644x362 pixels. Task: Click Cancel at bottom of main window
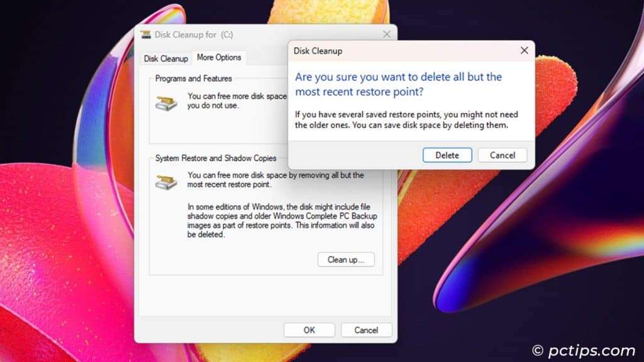(x=366, y=330)
